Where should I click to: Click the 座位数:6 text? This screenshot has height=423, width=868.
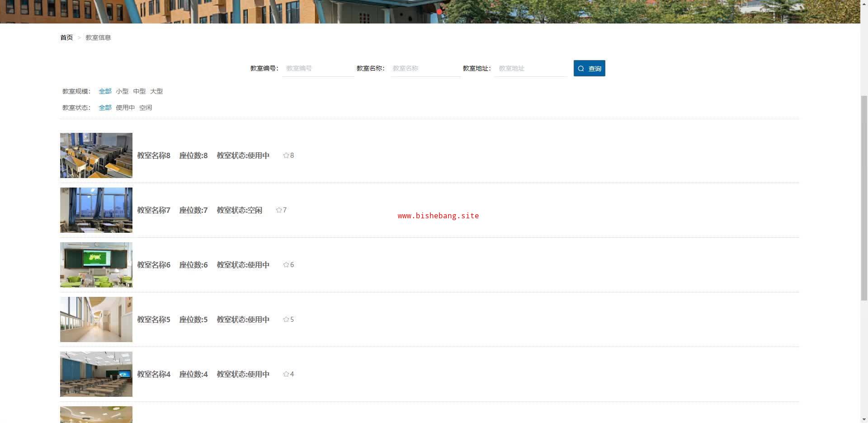193,265
